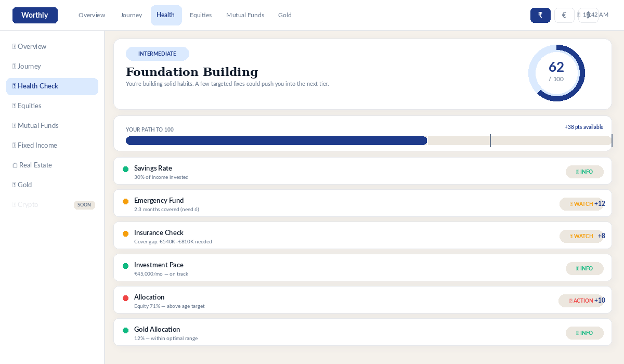Switch to the Mutual Funds top tab
624x364 pixels.
coord(245,15)
